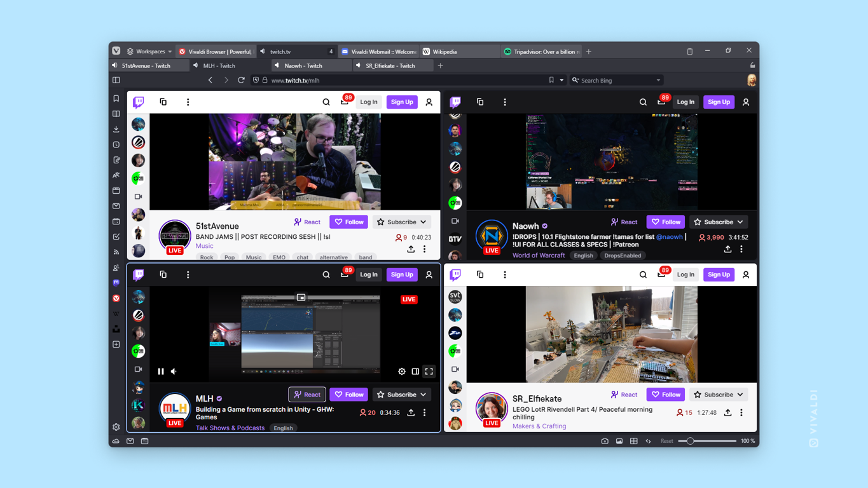Image resolution: width=868 pixels, height=488 pixels.
Task: Switch to the Vivaldi Webmail tab
Action: (378, 51)
